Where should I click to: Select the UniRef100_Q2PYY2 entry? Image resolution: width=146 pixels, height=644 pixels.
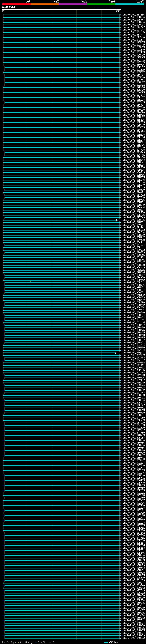[134, 280]
